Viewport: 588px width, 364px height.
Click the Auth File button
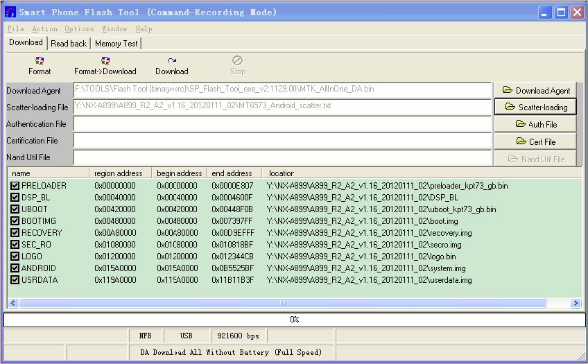(535, 124)
